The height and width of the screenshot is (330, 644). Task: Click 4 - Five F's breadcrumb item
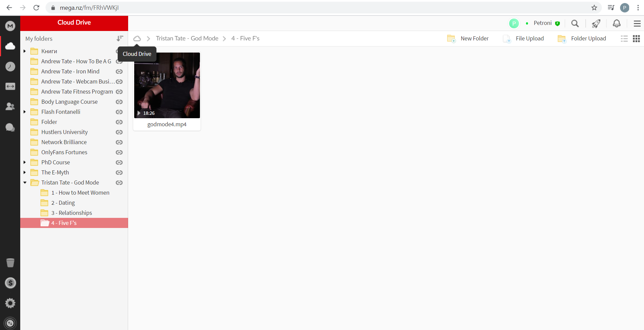point(245,38)
